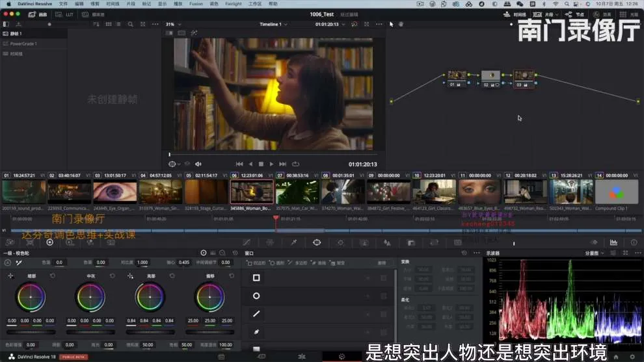This screenshot has height=362, width=644.
Task: Reset the Gain color wheel
Action: tap(172, 276)
